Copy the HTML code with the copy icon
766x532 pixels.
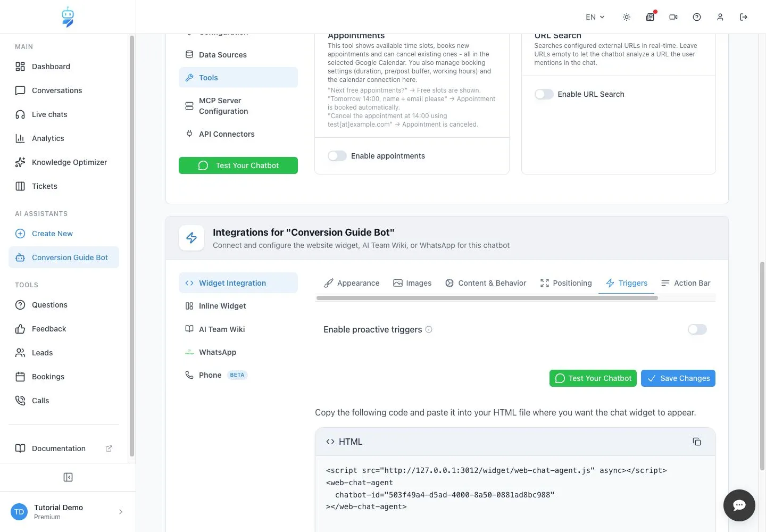pos(697,442)
